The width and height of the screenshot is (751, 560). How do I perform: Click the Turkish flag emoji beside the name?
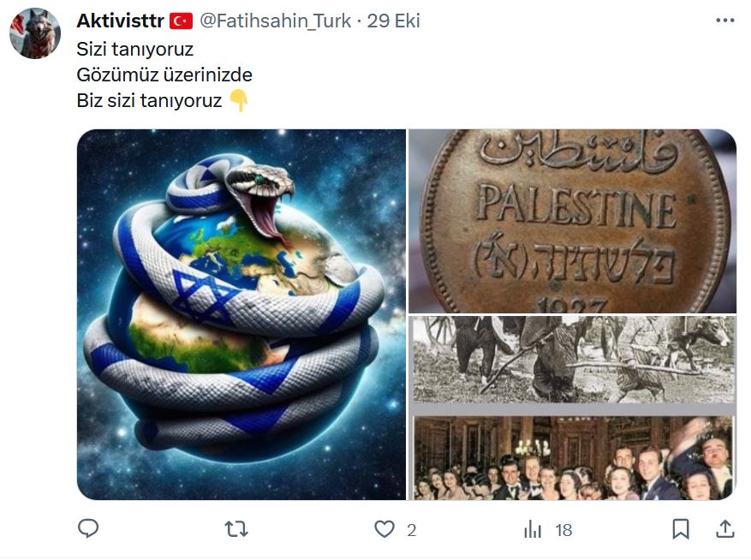click(x=181, y=21)
